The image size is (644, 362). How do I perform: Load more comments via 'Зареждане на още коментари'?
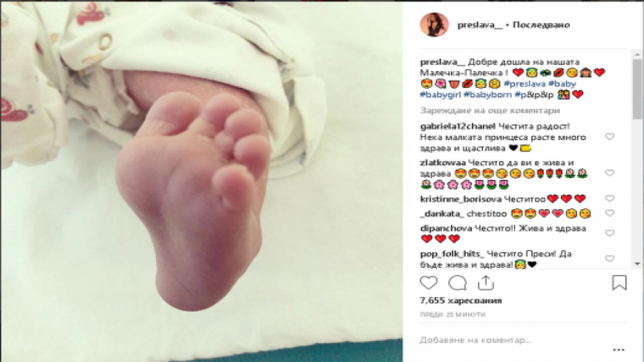point(489,110)
